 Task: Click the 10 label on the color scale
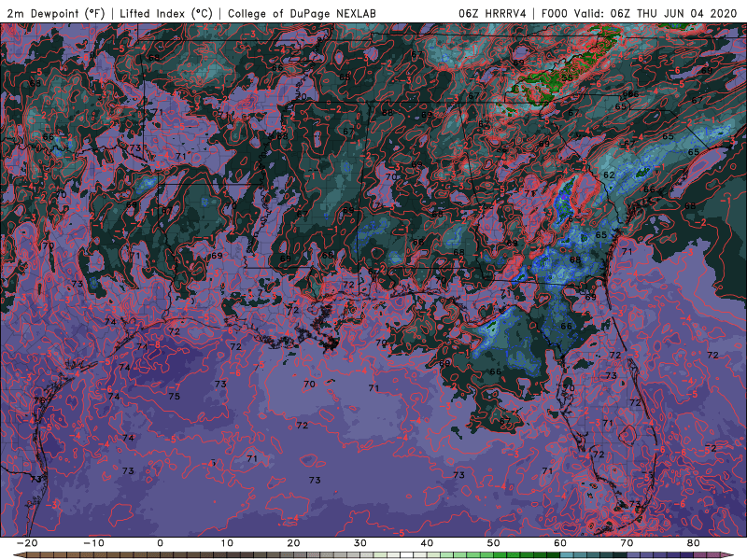click(x=227, y=543)
